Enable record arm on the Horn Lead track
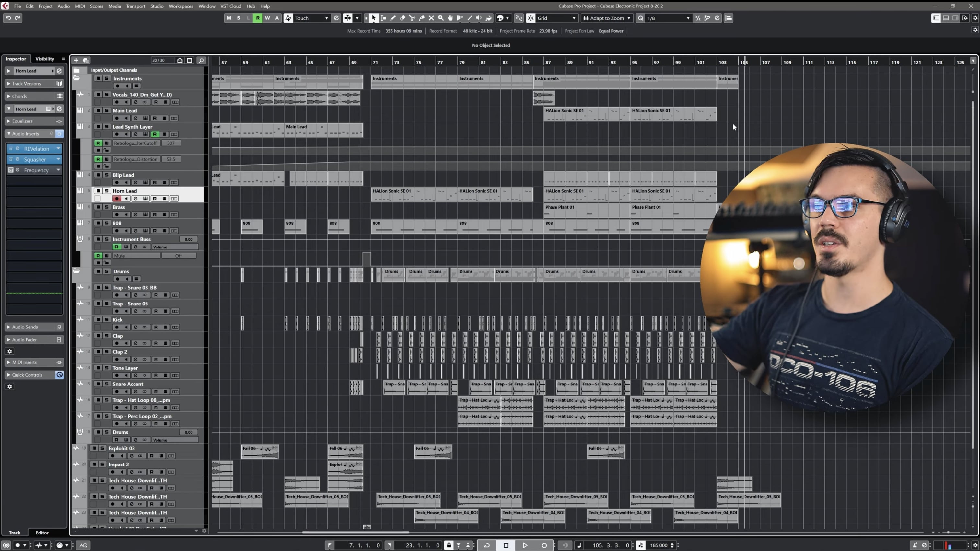The width and height of the screenshot is (980, 551). click(x=117, y=198)
